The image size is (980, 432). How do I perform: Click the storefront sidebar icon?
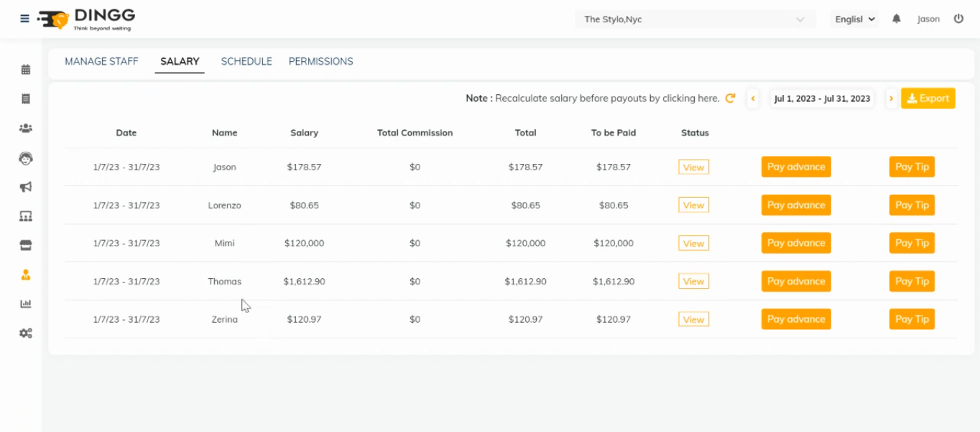coord(26,245)
